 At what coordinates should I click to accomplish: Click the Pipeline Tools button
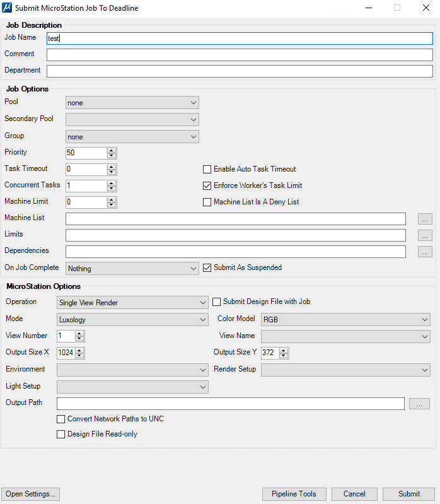(294, 494)
